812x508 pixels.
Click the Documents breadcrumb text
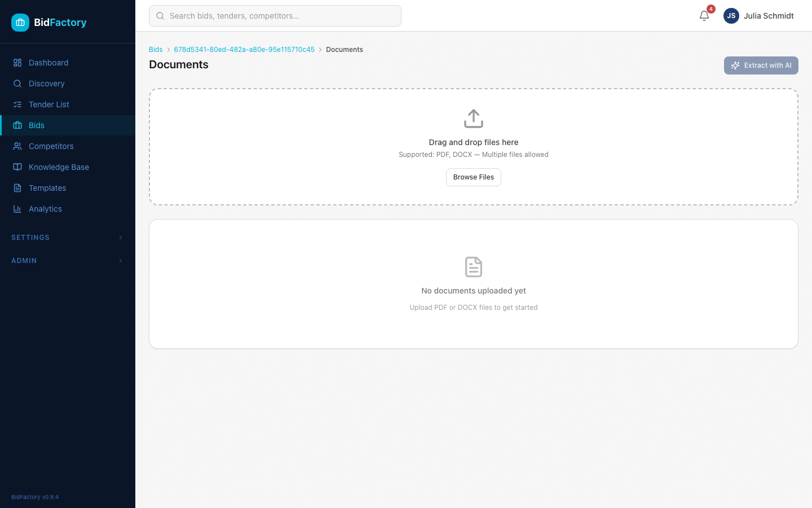point(345,50)
